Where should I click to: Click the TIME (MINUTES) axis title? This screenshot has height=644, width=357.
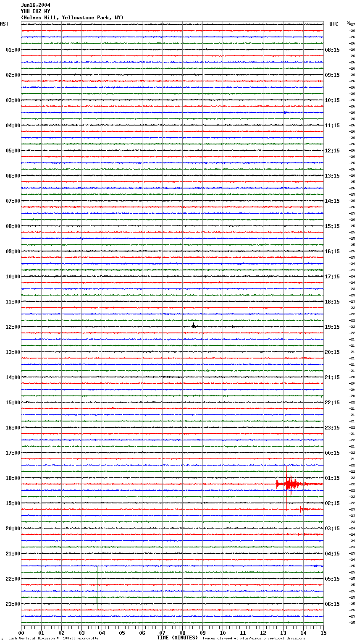point(177,638)
